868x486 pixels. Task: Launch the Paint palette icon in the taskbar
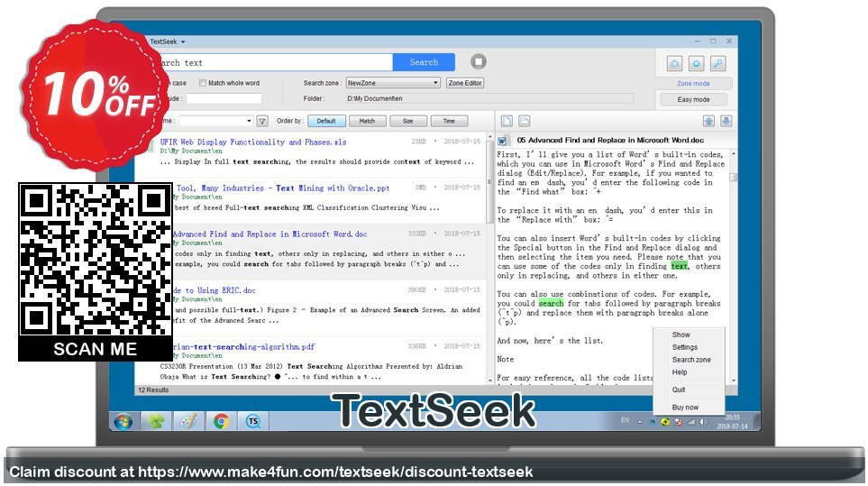(188, 422)
